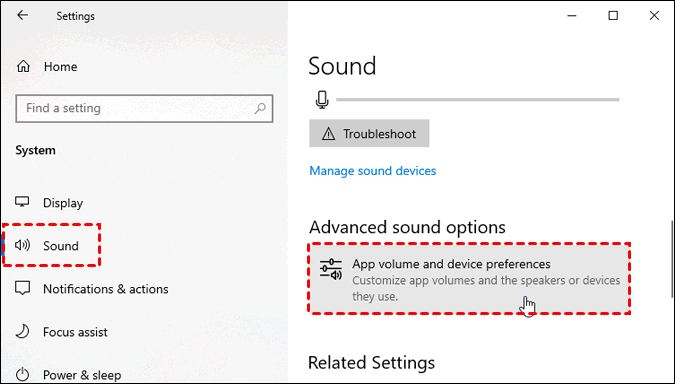Viewport: 675px width, 384px height.
Task: Click the app volume mixer sliders icon
Action: coord(331,269)
